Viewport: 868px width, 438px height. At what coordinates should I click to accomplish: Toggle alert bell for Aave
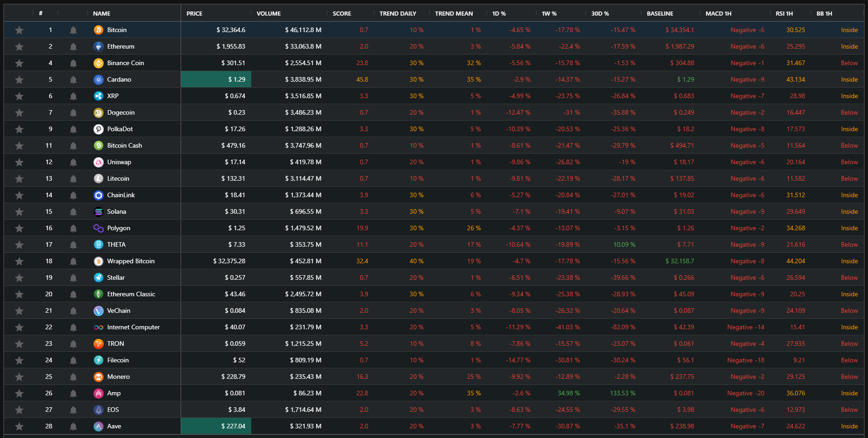click(73, 427)
